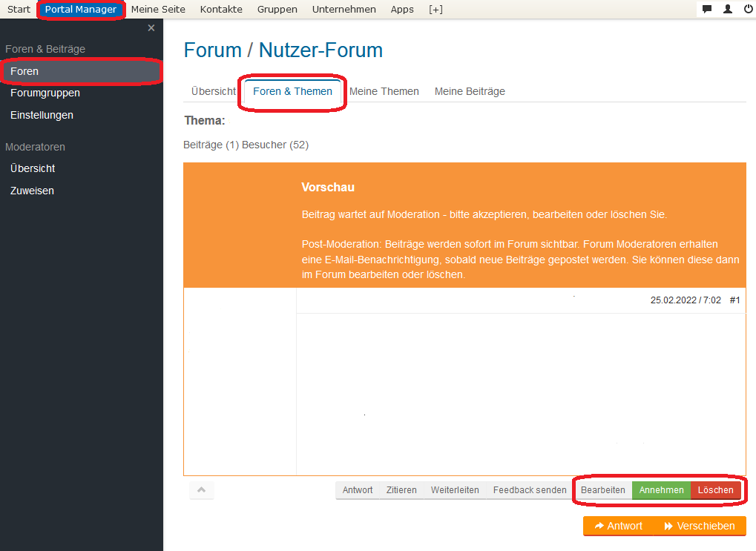Click the Feedback senden button
Viewport: 756px width, 551px height.
[x=529, y=490]
